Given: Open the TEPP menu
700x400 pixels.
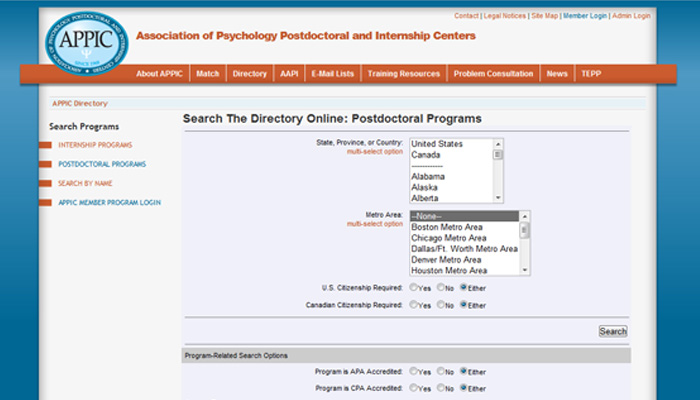Looking at the screenshot, I should [591, 74].
